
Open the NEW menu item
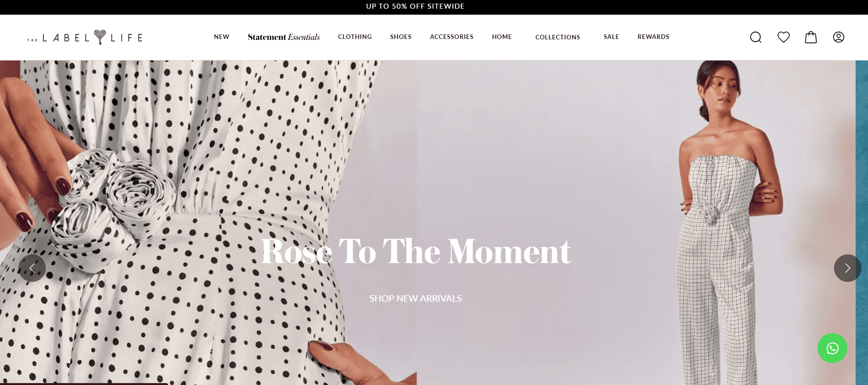coord(221,37)
